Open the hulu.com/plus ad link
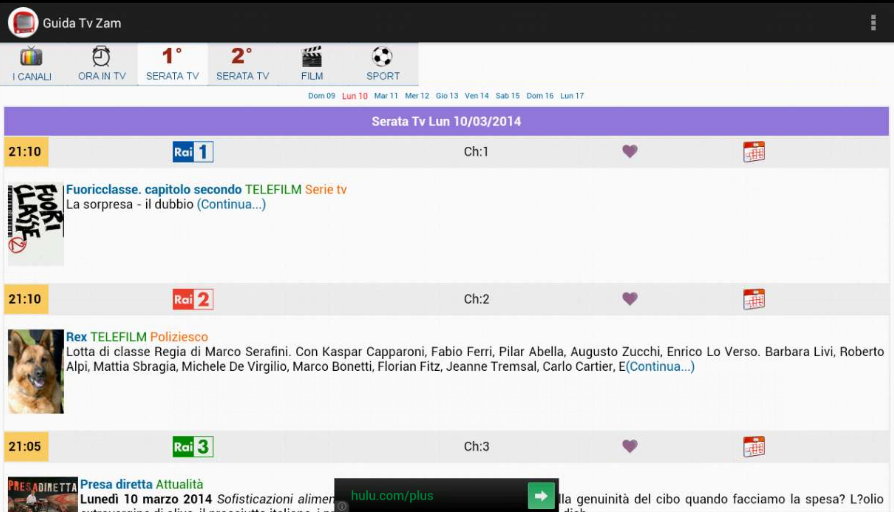 tap(392, 495)
